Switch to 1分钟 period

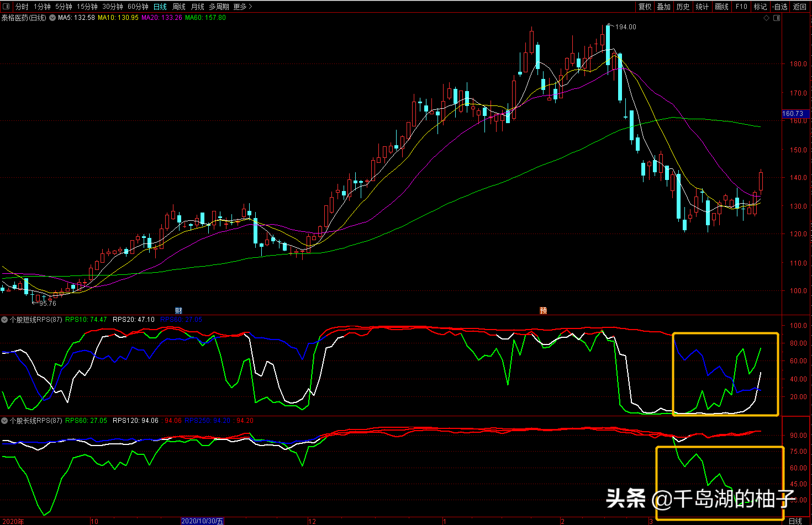(x=42, y=7)
